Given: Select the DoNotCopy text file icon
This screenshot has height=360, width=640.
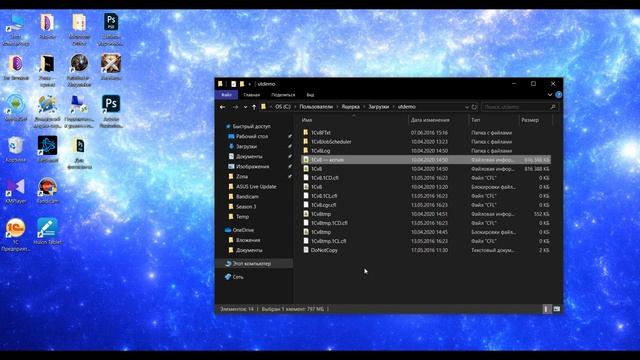Looking at the screenshot, I should click(305, 250).
